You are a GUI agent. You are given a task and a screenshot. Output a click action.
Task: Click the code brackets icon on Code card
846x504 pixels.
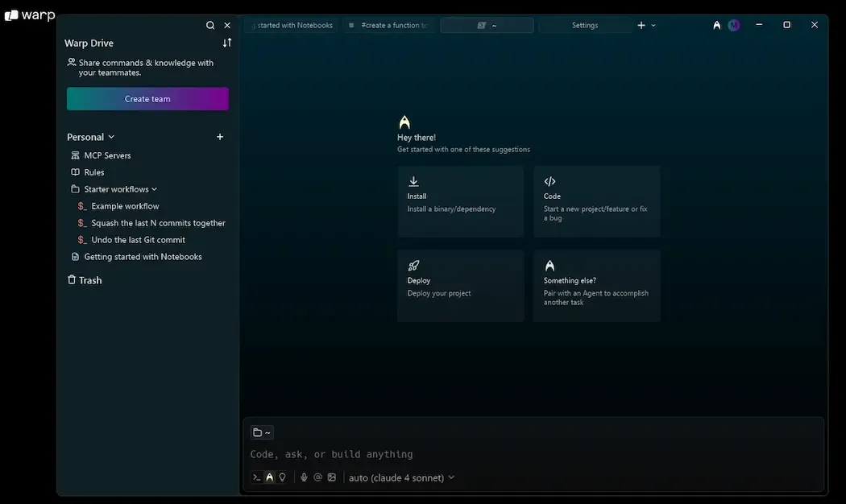pos(549,181)
